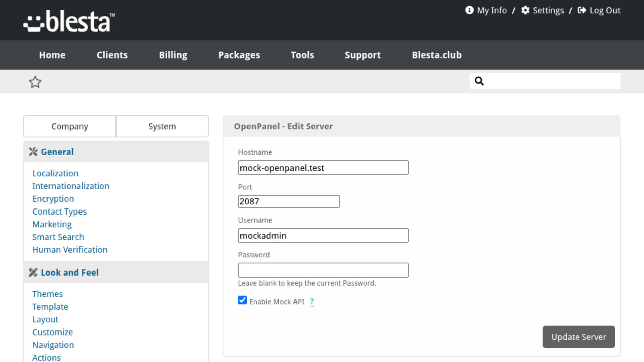Screen dimensions: 644x362
Task: Open the My Info link
Action: click(492, 10)
